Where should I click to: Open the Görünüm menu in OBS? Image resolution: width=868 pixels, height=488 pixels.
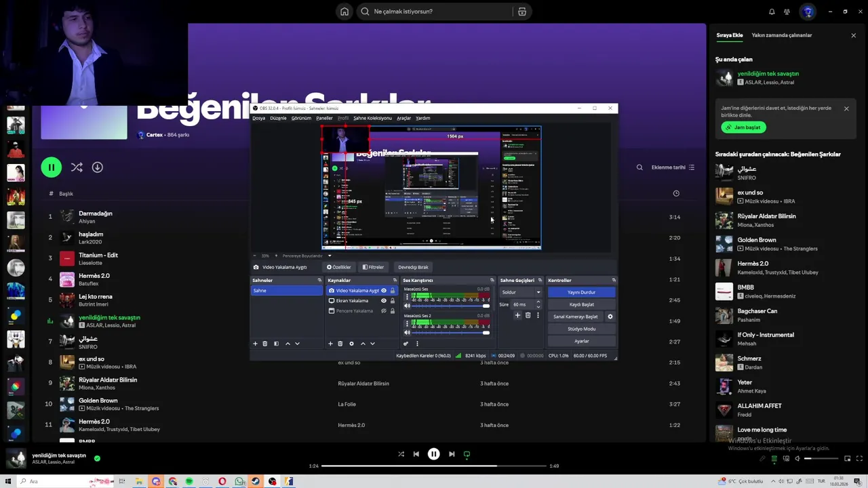pyautogui.click(x=301, y=118)
